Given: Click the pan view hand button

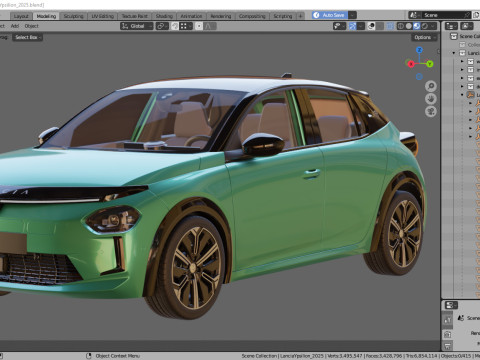Looking at the screenshot, I should 431,99.
